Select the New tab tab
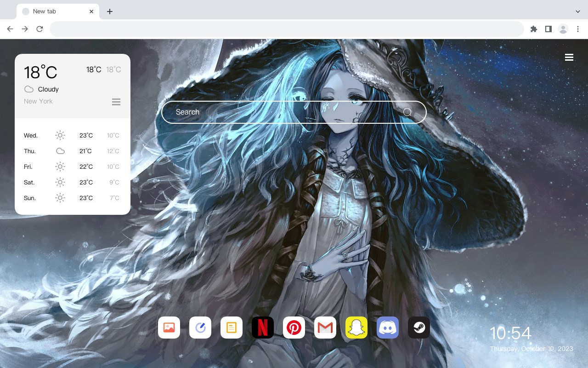The height and width of the screenshot is (368, 588). point(58,11)
